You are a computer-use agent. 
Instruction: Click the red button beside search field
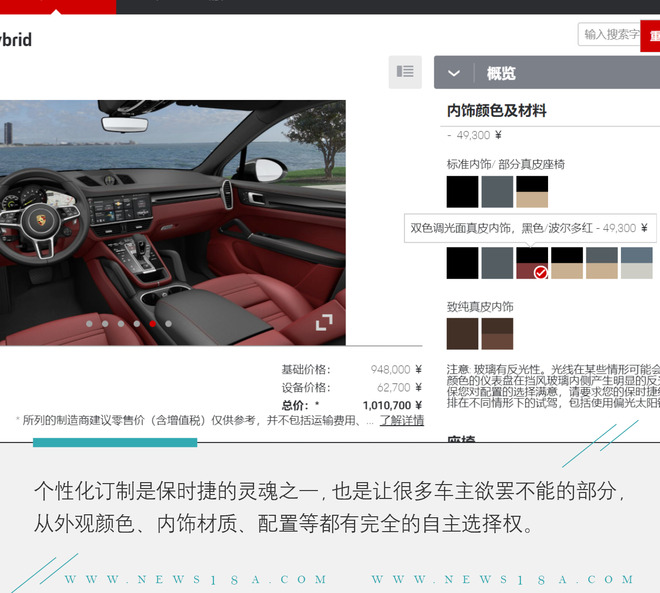650,36
